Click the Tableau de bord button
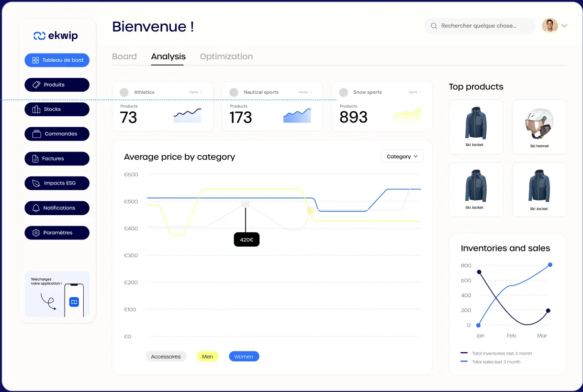583x392 pixels. pyautogui.click(x=57, y=60)
